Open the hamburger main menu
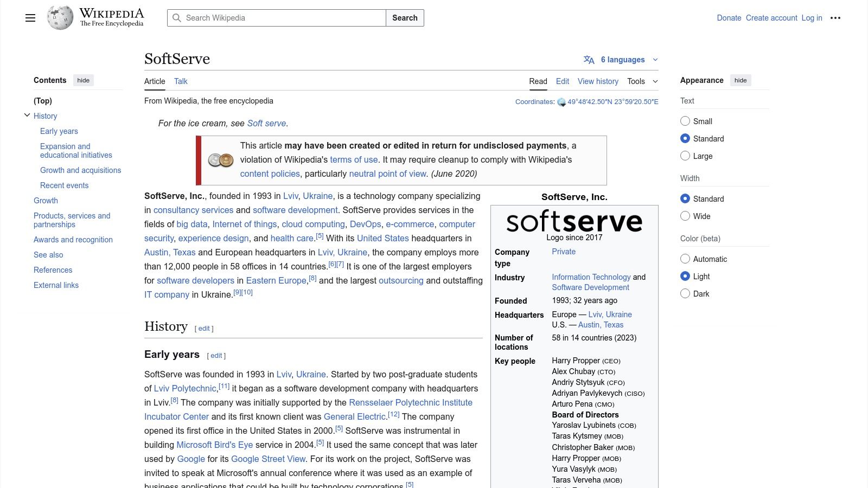 [30, 18]
